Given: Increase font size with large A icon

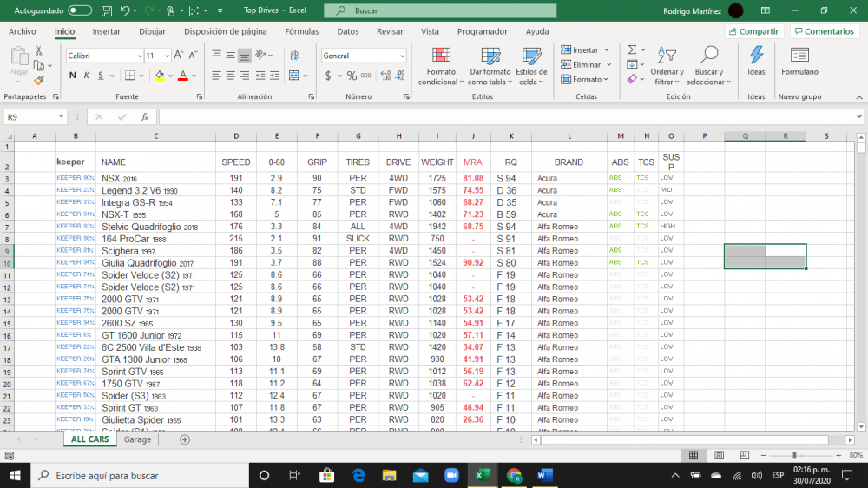Looking at the screenshot, I should 178,56.
